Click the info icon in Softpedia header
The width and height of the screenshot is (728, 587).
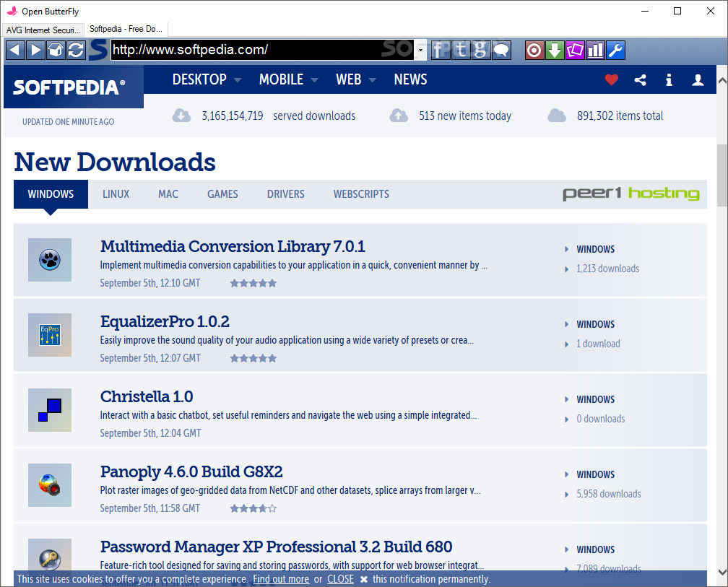(x=669, y=80)
